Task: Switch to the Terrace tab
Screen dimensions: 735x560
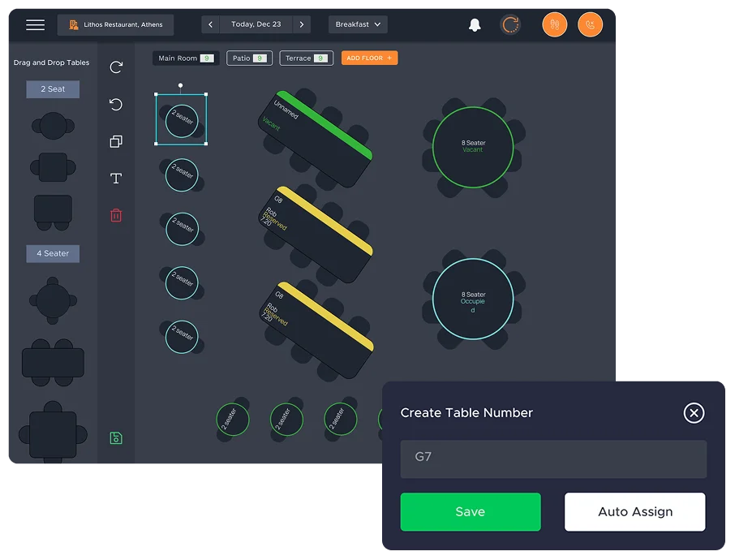Action: click(306, 58)
